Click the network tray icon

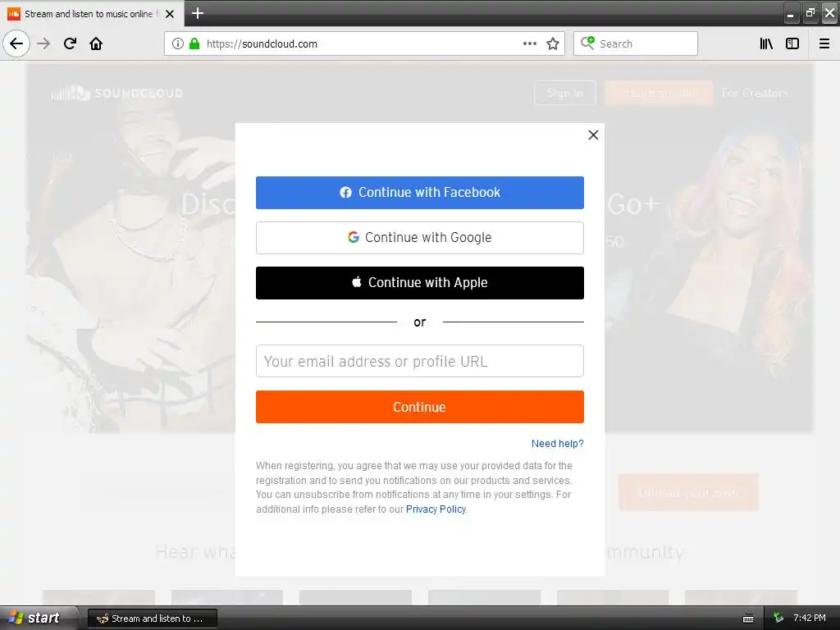(778, 619)
